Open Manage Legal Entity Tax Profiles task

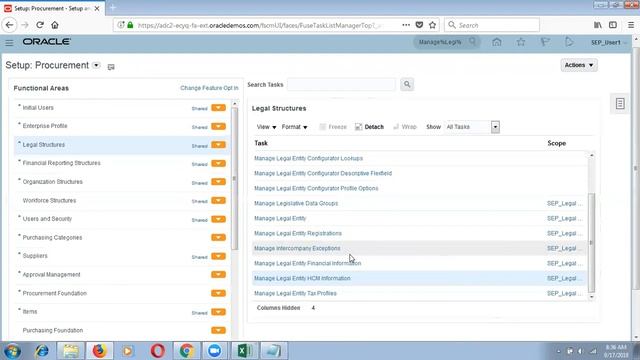295,293
